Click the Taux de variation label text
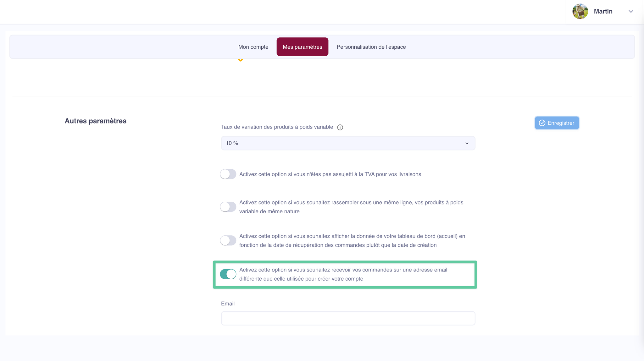Image resolution: width=644 pixels, height=361 pixels. point(277,127)
